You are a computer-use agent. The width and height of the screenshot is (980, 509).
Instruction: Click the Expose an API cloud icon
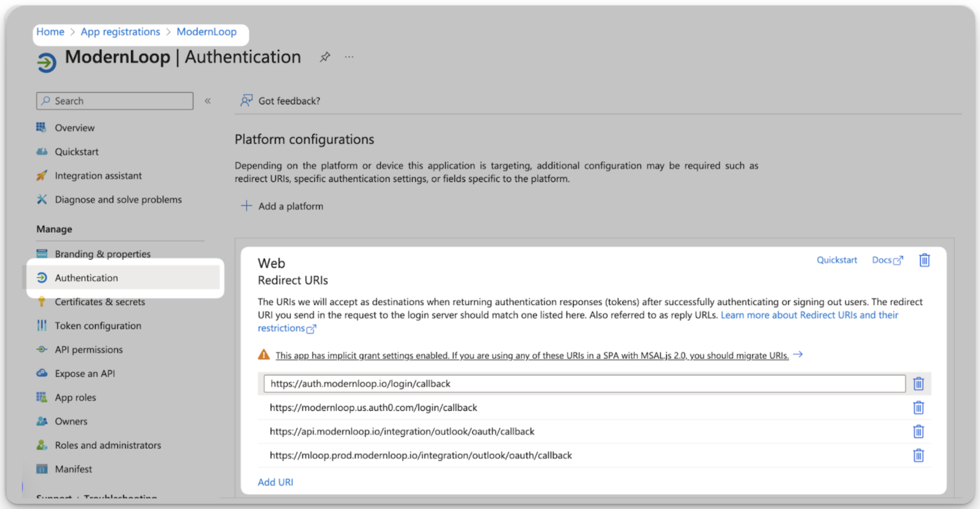click(x=42, y=373)
